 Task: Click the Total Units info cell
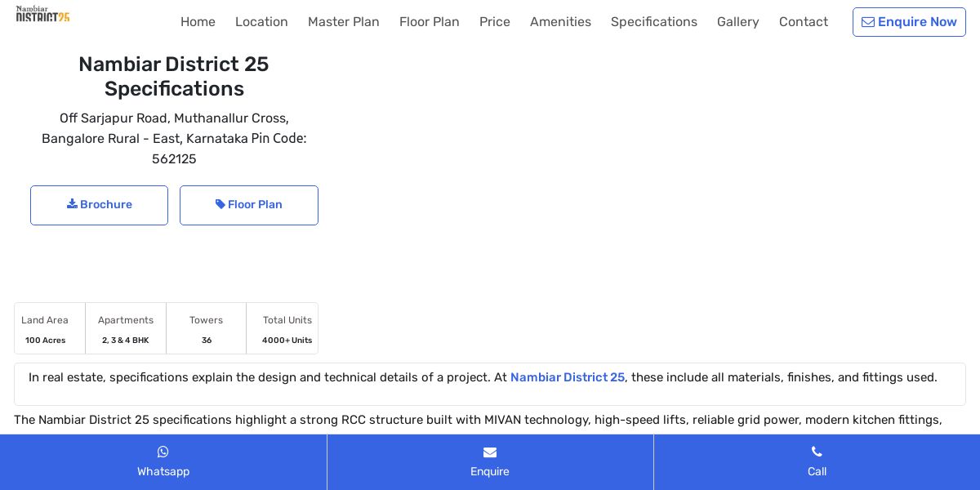click(x=287, y=328)
